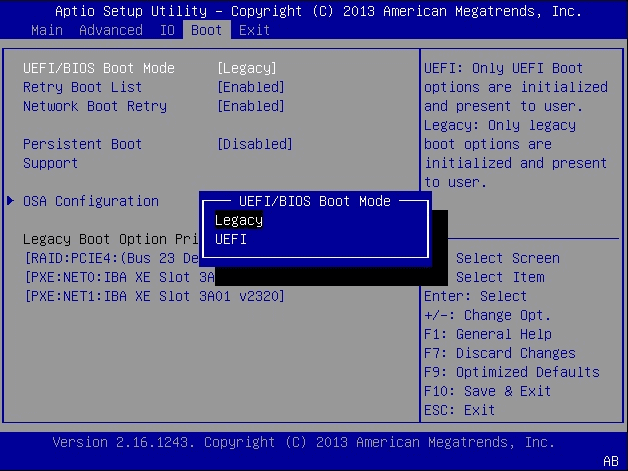Select Legacy in the Boot Mode popup
This screenshot has height=471, width=628.
click(239, 220)
